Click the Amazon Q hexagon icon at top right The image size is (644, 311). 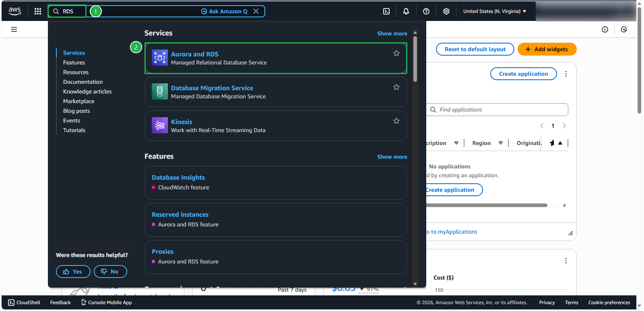click(624, 29)
